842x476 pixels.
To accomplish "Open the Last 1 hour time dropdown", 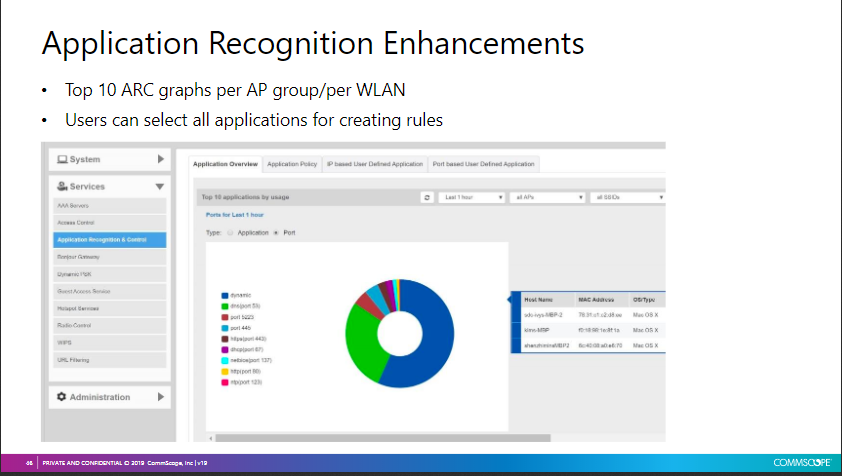I will (x=472, y=198).
